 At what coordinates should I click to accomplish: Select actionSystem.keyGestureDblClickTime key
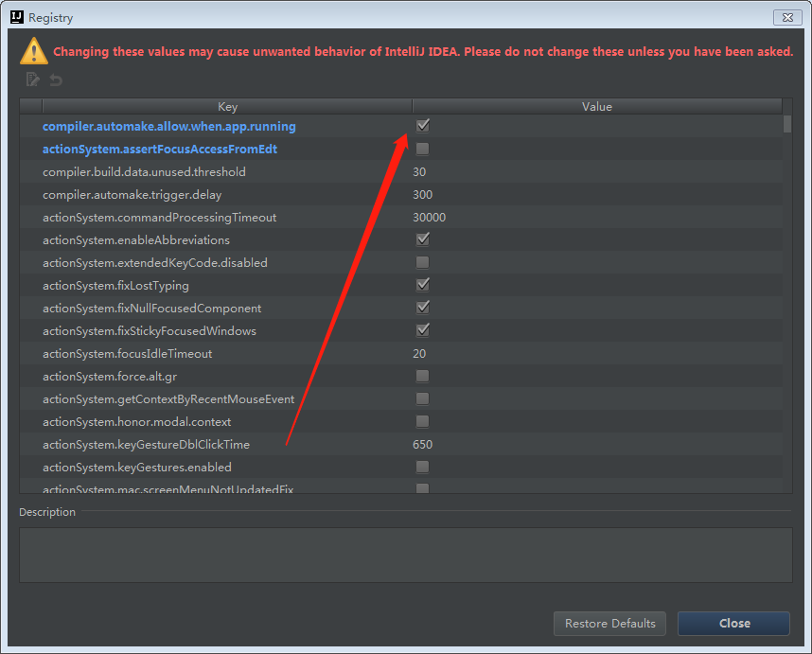146,445
